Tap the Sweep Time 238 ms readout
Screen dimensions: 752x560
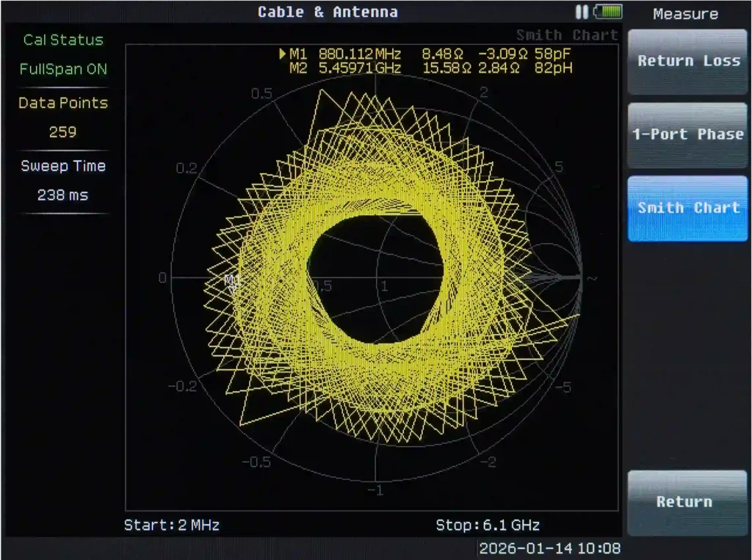[62, 195]
